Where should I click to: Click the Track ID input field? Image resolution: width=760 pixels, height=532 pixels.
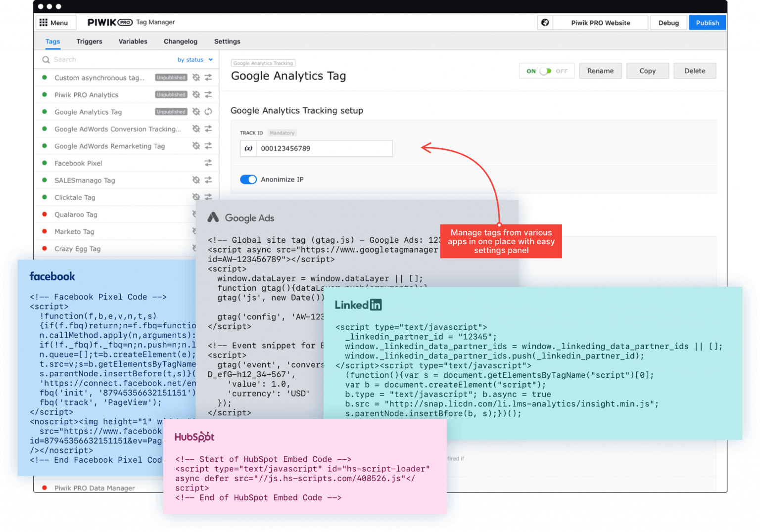pyautogui.click(x=325, y=148)
